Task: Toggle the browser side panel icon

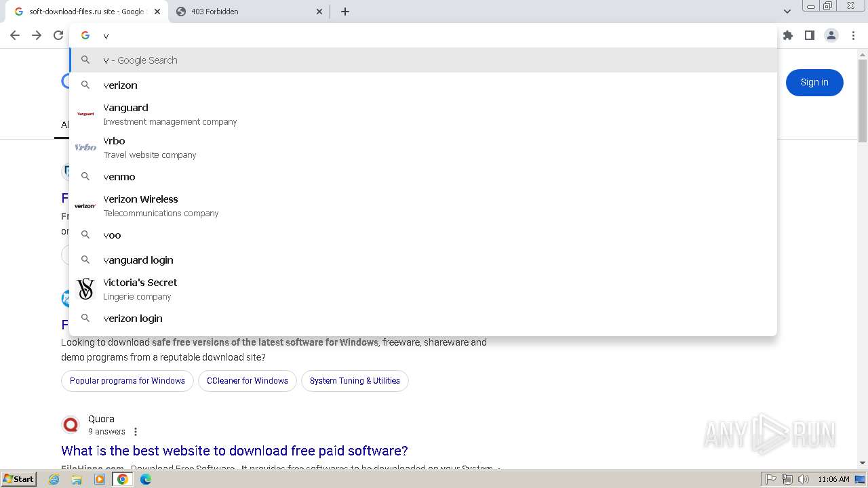Action: point(810,35)
